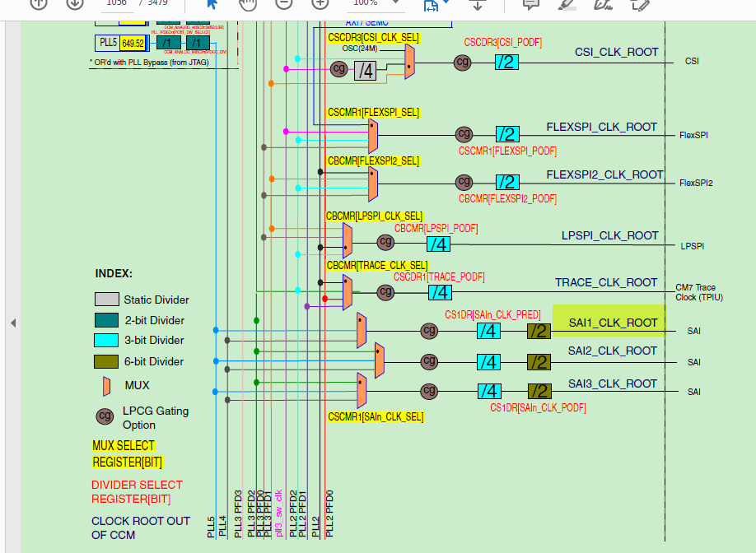Click CSCMR1[SAIn_CLK_SEL] mux select label
756x553 pixels.
[x=376, y=416]
